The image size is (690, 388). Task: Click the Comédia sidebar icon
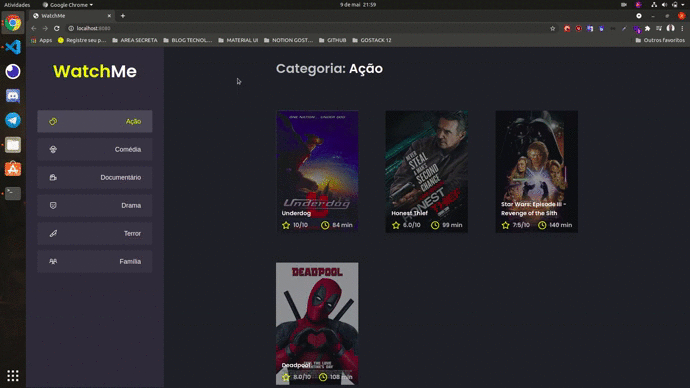click(53, 150)
